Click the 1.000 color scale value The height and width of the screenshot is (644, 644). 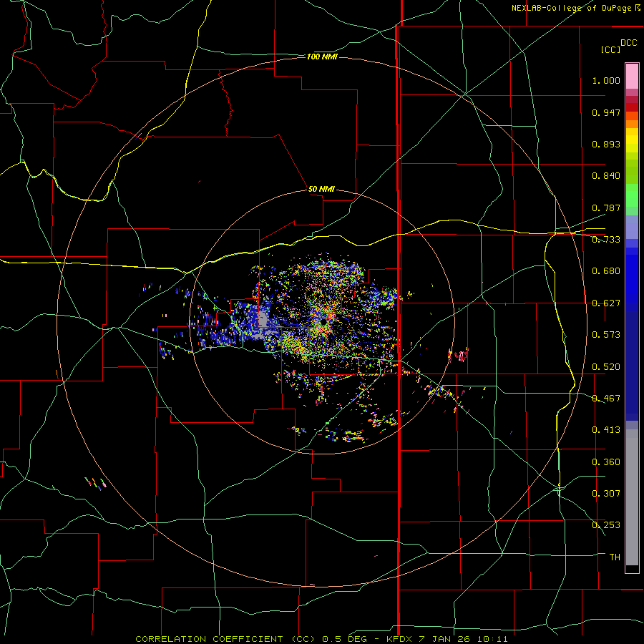tap(606, 80)
